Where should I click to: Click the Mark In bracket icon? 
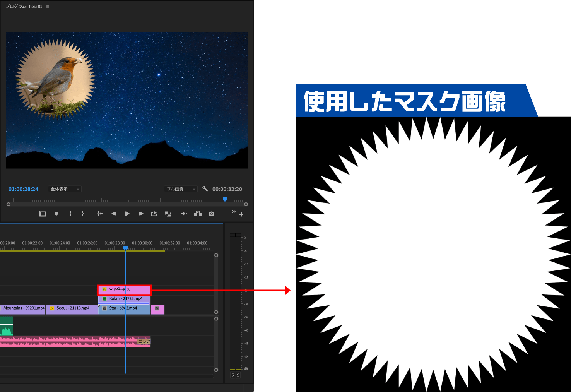point(70,214)
